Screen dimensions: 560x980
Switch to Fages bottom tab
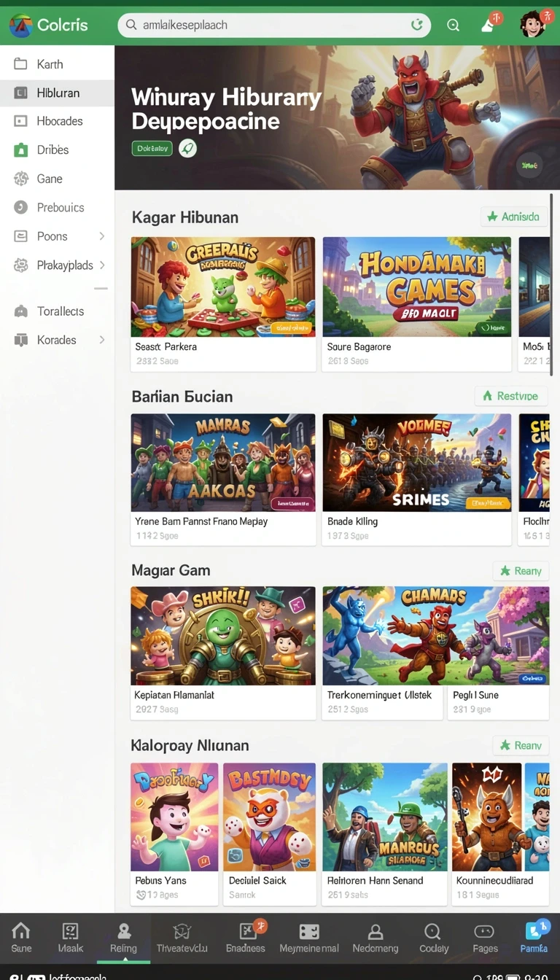click(485, 938)
